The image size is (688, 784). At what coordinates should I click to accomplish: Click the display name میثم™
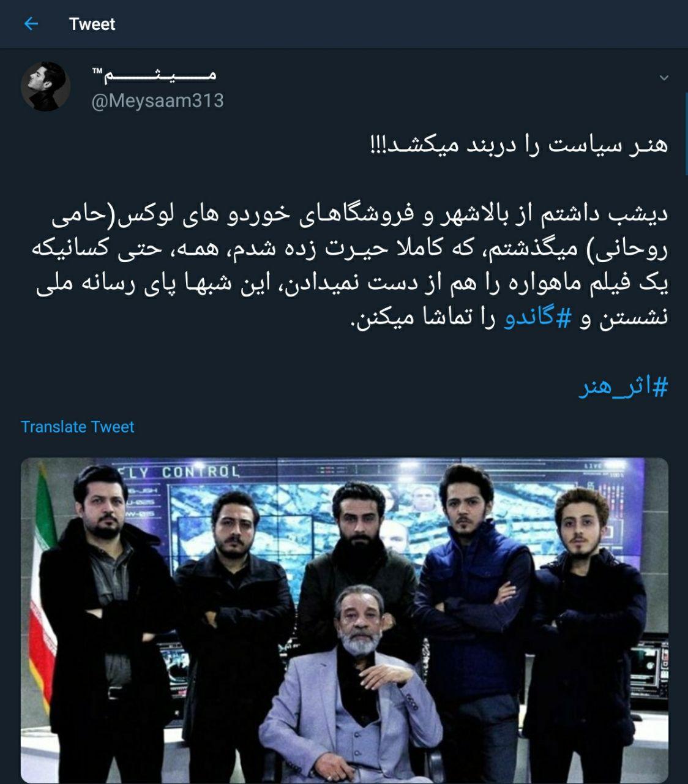click(154, 75)
